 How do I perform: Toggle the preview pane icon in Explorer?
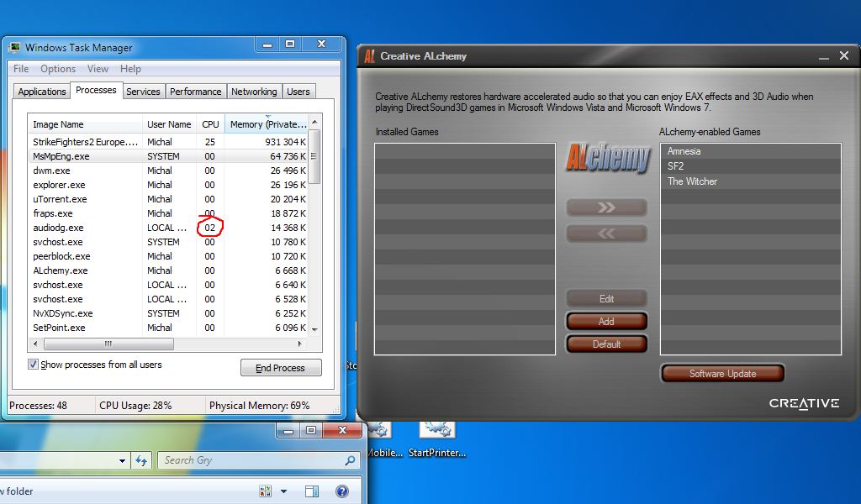tap(311, 491)
